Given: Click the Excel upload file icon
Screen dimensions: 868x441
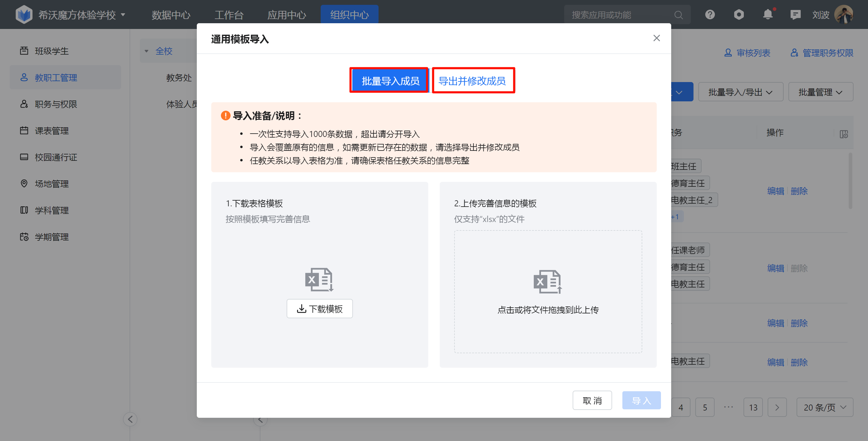Looking at the screenshot, I should tap(548, 281).
